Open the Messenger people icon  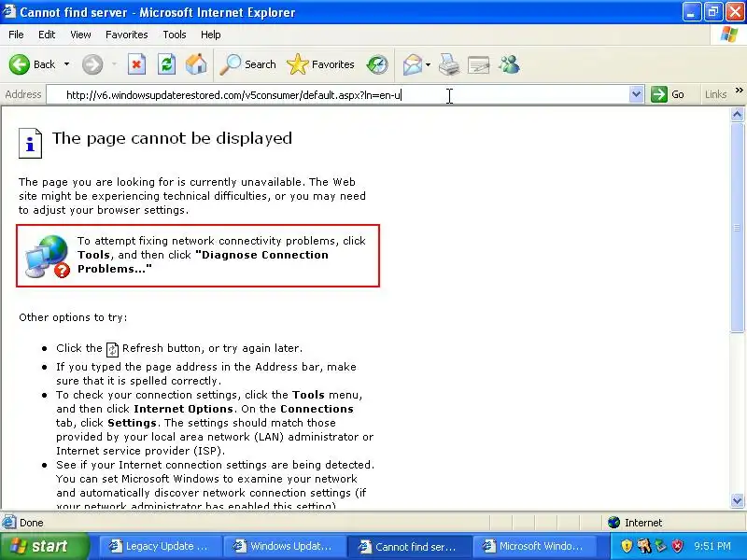click(509, 64)
